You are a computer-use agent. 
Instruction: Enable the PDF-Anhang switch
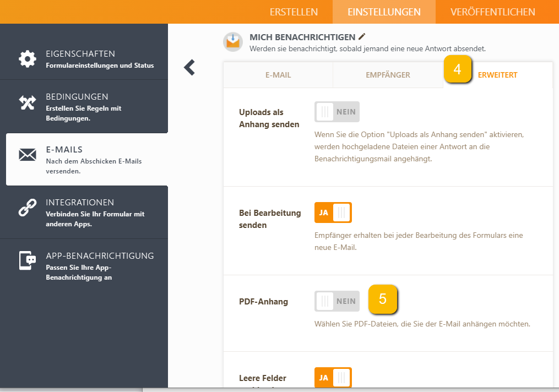[337, 301]
